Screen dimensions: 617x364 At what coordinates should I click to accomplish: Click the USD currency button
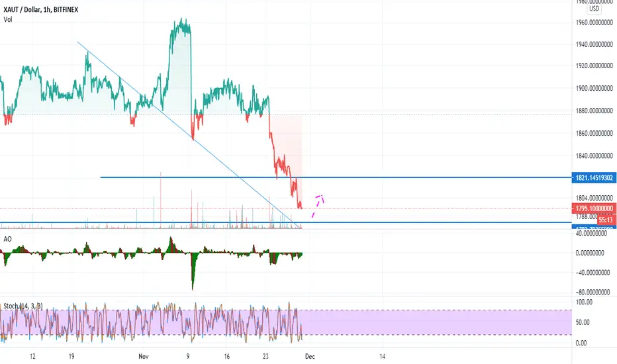point(594,9)
